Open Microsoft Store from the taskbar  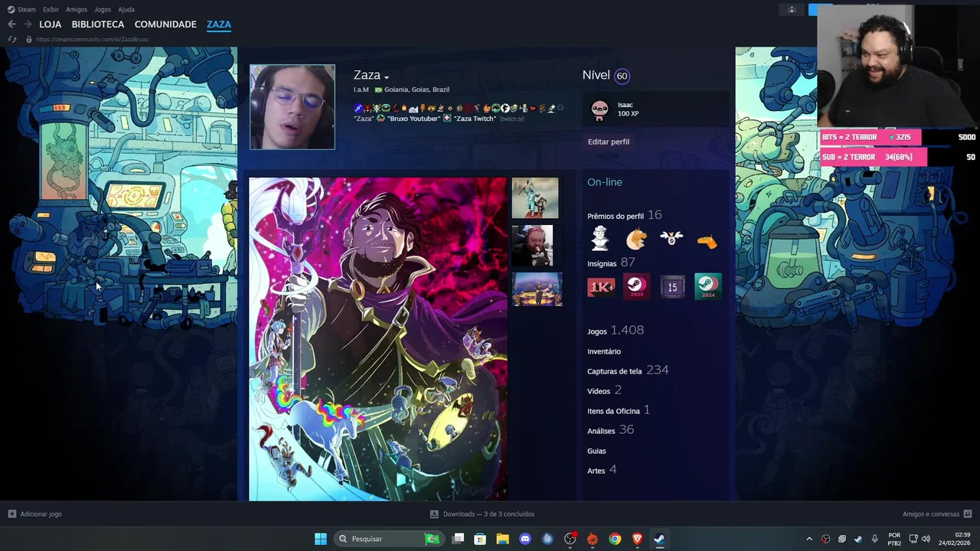(480, 539)
